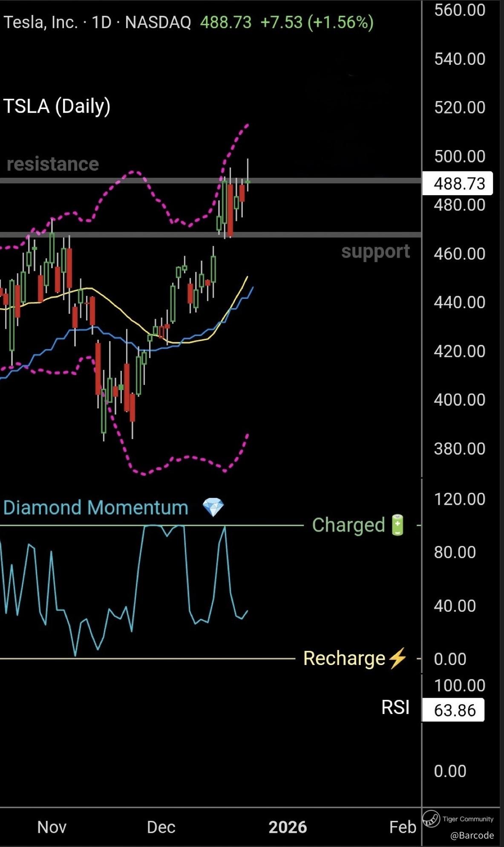This screenshot has width=504, height=847.
Task: Click the Tesla, Inc. symbol title
Action: (41, 22)
